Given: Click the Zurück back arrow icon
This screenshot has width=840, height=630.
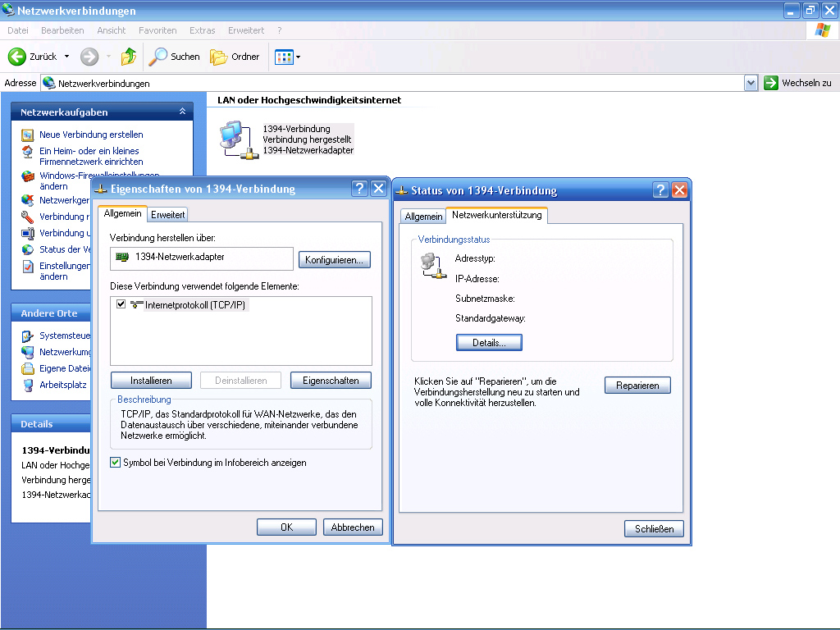Looking at the screenshot, I should click(17, 57).
